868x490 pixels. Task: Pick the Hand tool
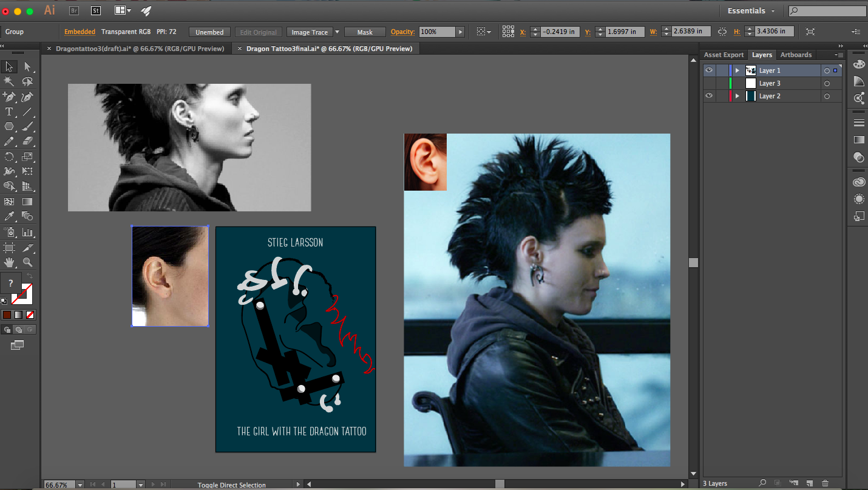click(x=9, y=262)
